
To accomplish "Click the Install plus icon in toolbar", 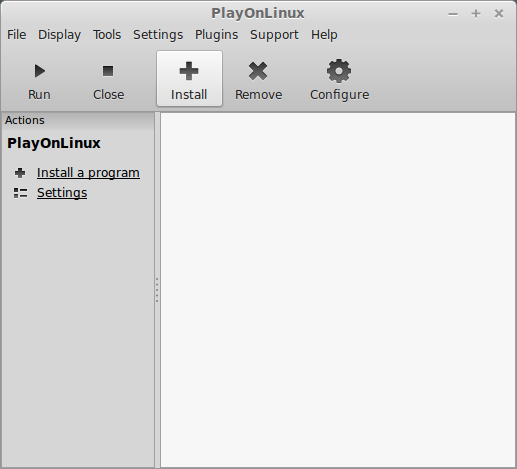I will [x=189, y=71].
